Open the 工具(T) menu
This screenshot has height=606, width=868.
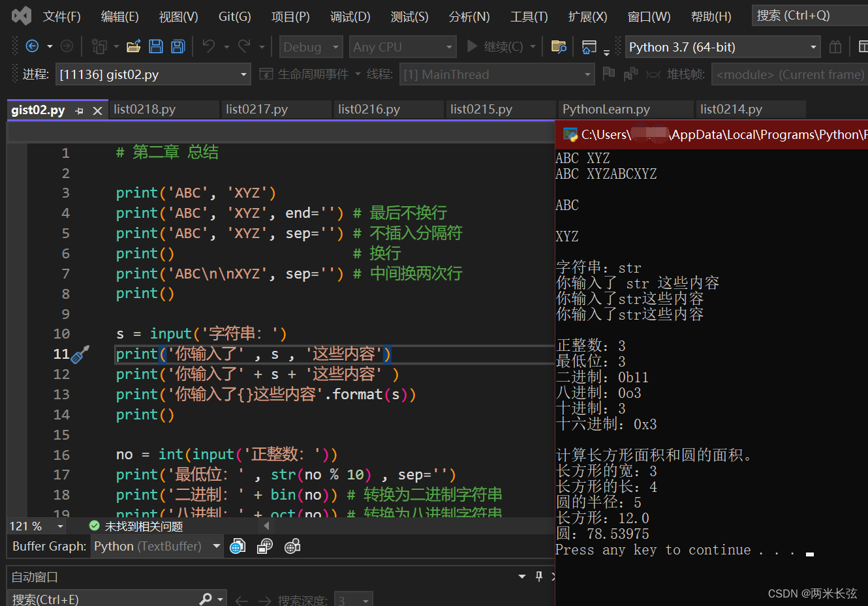tap(529, 16)
